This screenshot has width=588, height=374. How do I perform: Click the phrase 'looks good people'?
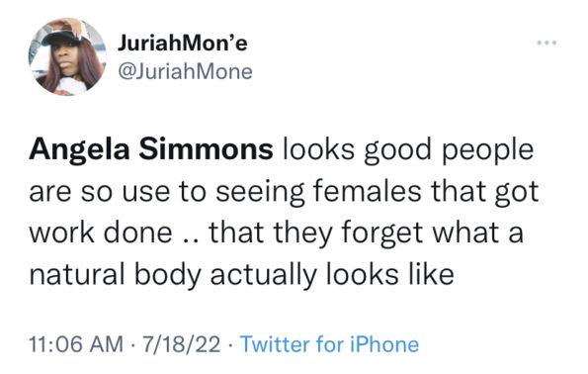tap(408, 150)
